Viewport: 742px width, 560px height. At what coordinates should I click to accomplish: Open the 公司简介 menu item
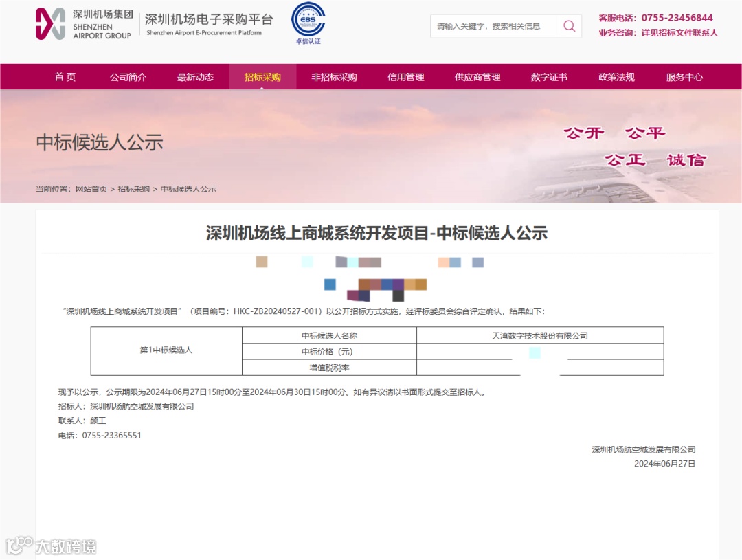[x=128, y=77]
